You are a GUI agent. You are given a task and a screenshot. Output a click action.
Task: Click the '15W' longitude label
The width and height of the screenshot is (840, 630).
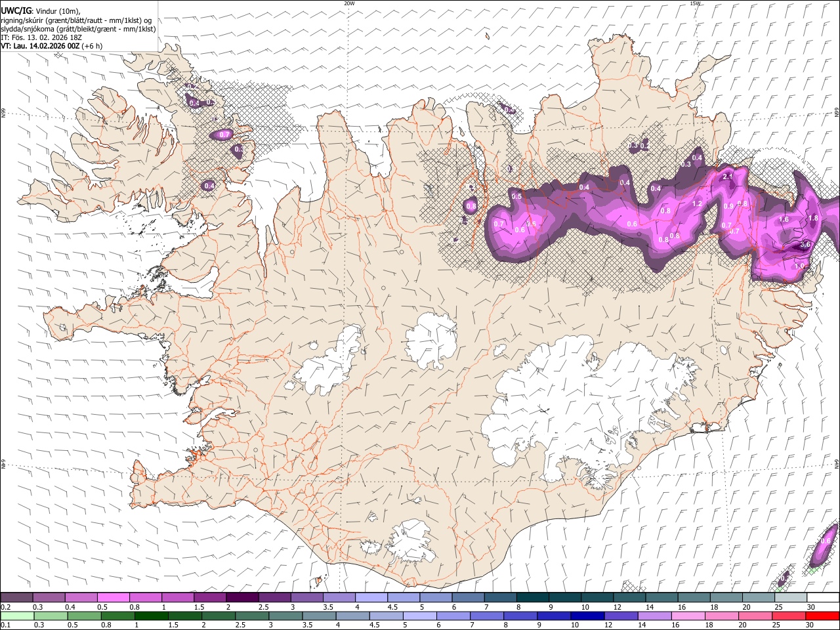coord(695,3)
